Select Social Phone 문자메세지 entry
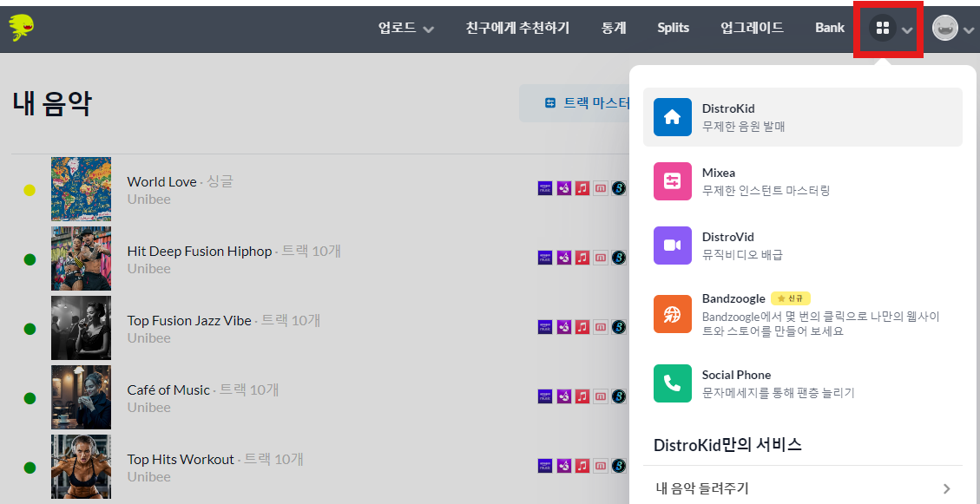 (803, 383)
